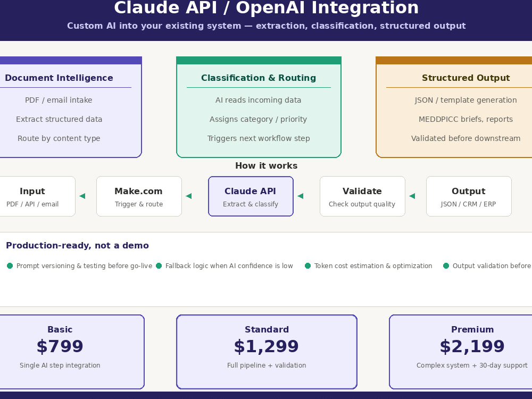Screen dimensions: 532x399
Task: Click 'Production-ready, not a demo' heading
Action: pos(77,245)
